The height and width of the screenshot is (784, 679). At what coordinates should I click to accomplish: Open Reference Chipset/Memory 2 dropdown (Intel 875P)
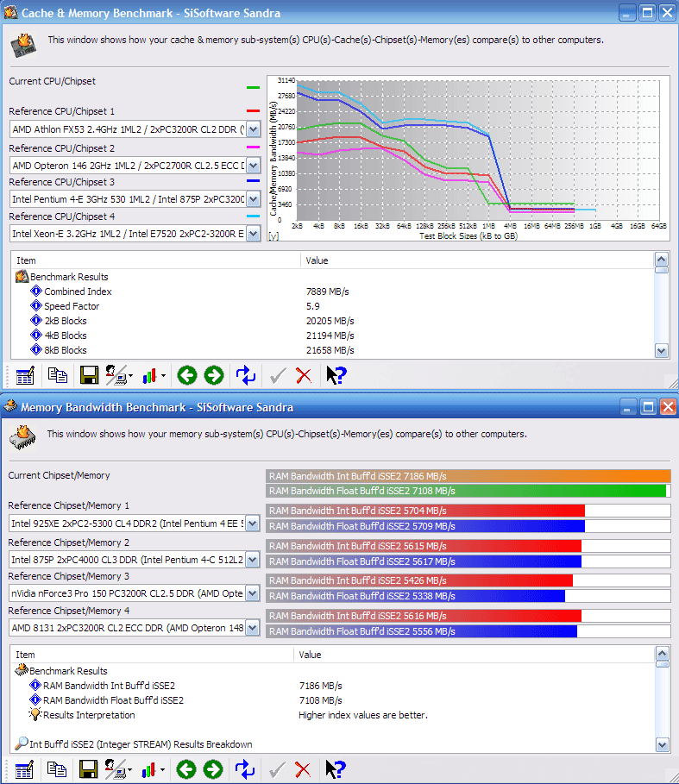coord(253,560)
